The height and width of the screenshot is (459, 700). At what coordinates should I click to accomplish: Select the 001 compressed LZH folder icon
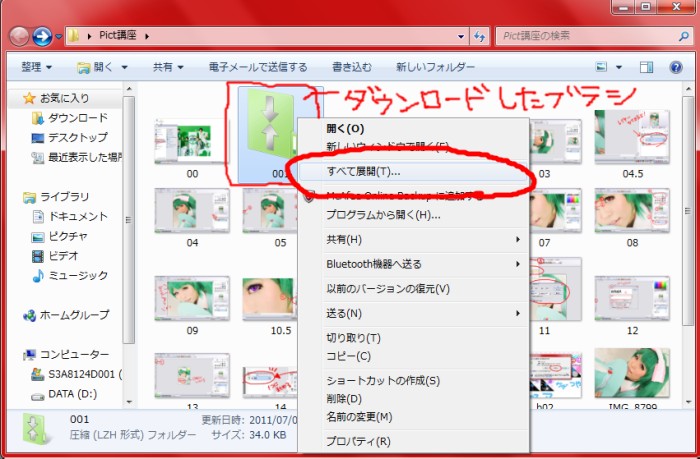tap(268, 127)
